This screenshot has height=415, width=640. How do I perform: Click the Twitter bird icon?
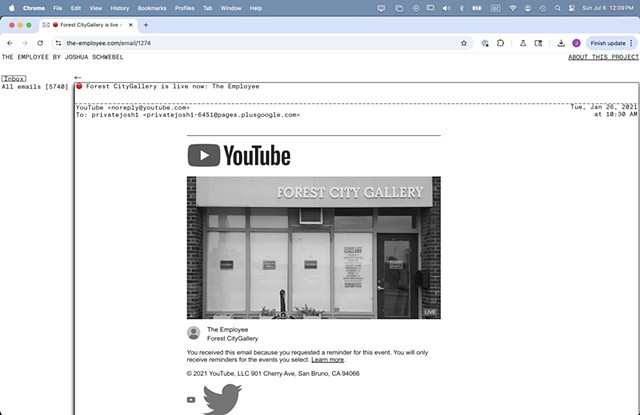[222, 399]
